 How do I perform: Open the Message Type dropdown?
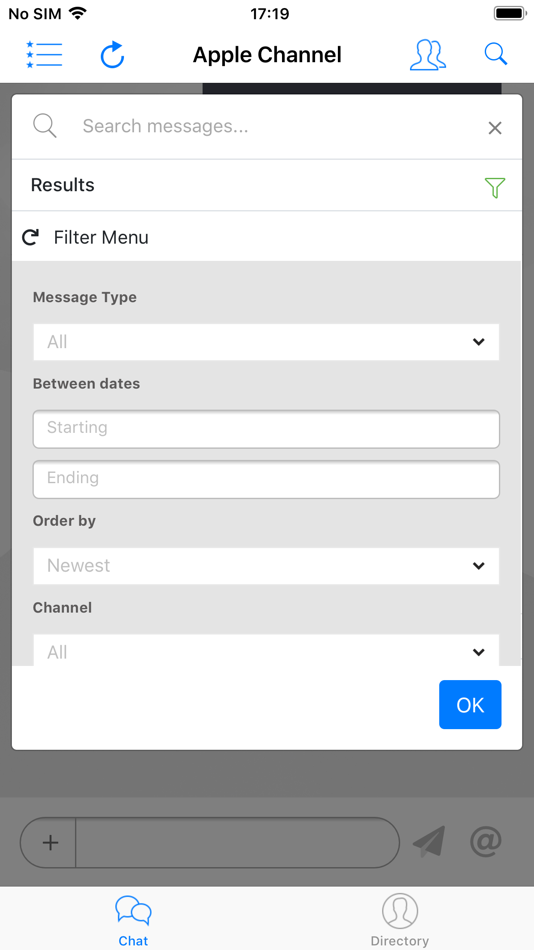[x=266, y=342]
